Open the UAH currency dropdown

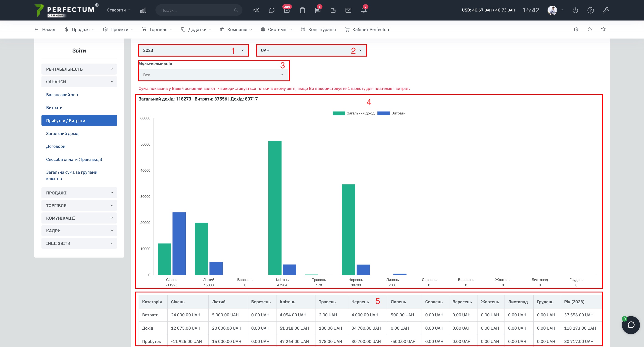pos(311,50)
